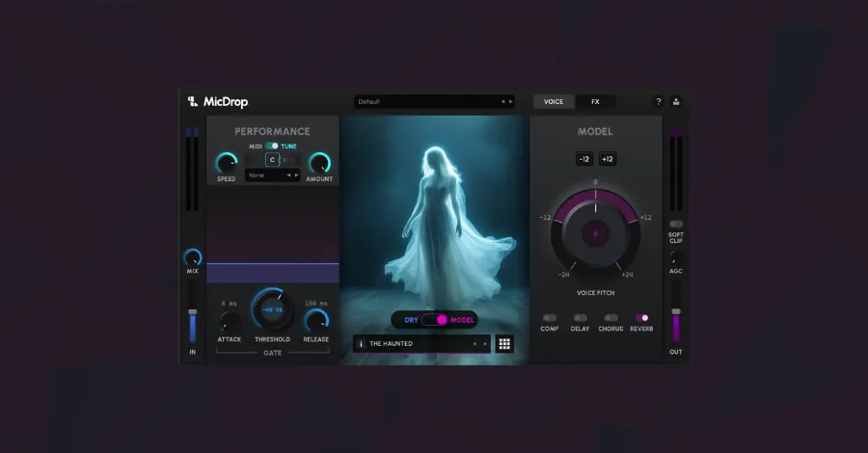Switch to the VOICE tab
Viewport: 868px width, 453px height.
[554, 102]
